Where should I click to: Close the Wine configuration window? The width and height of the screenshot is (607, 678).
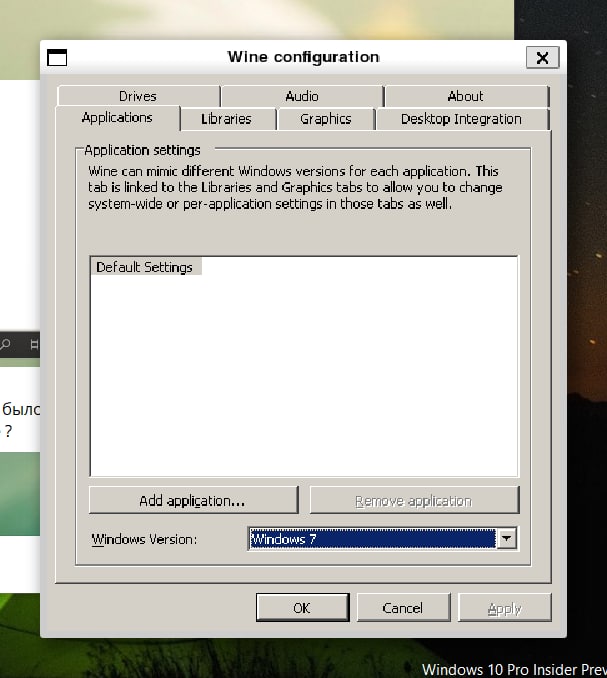click(543, 58)
